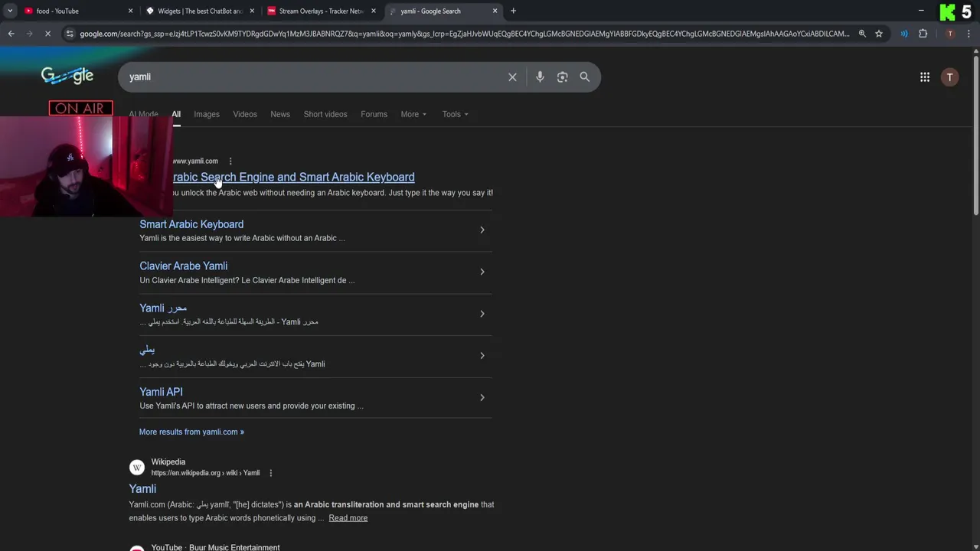
Task: Click the streamer webcam overlay
Action: click(86, 166)
